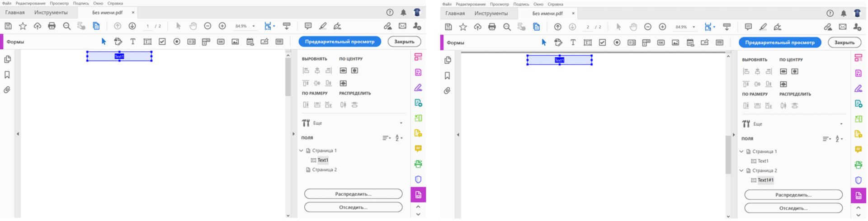Open Просмотр menu in right window
Viewport: 868px width, 221px height.
[x=499, y=4]
